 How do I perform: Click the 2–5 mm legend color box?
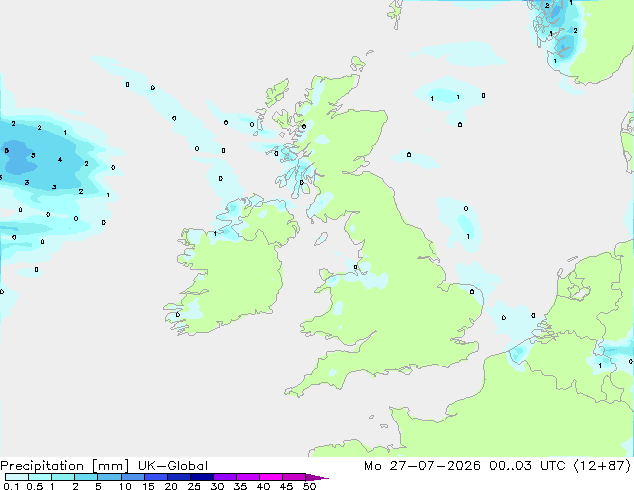coord(86,477)
